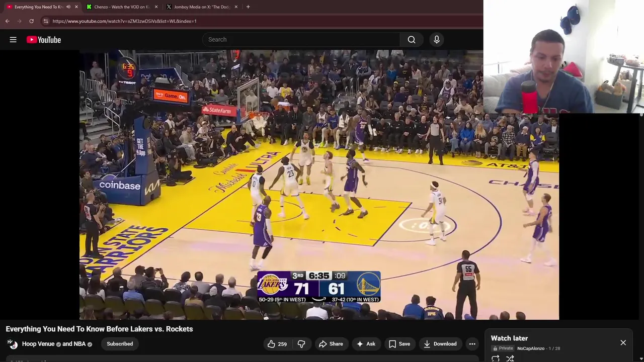
Task: Open the NoCapAlonzo playlist owner link
Action: click(x=531, y=348)
